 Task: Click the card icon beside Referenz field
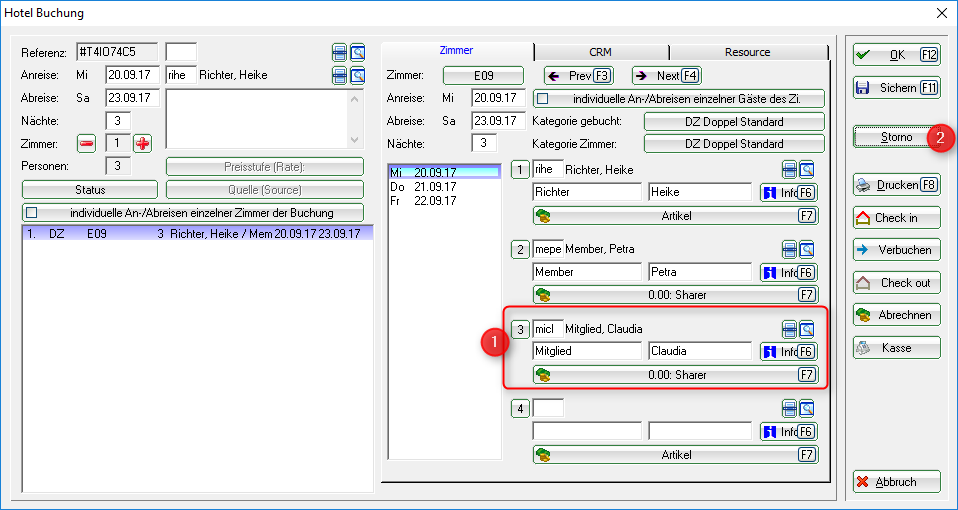[x=340, y=53]
